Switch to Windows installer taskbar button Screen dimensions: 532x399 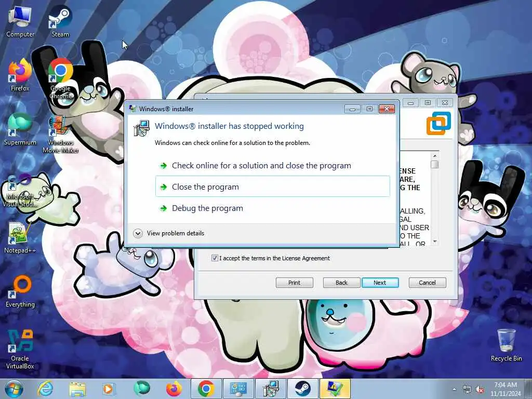(x=270, y=389)
